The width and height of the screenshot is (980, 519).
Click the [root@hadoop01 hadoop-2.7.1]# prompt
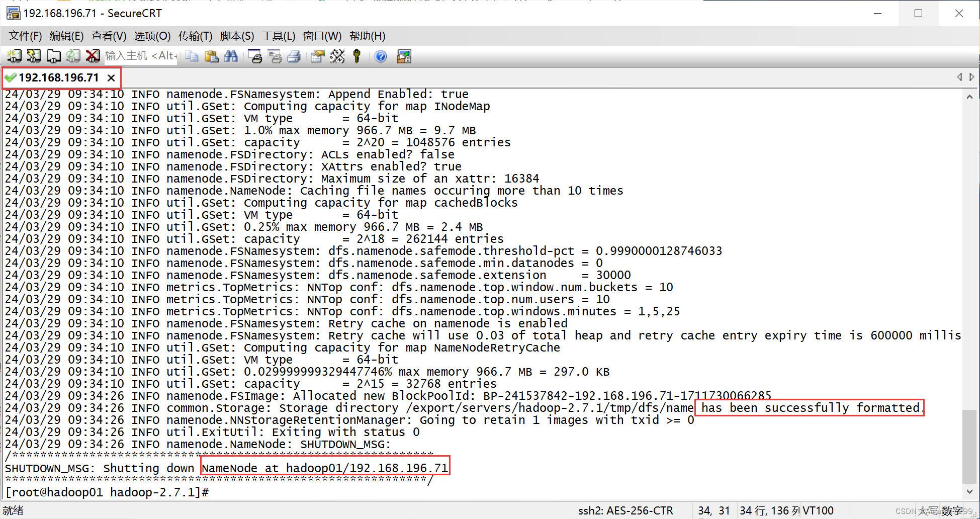coord(107,492)
